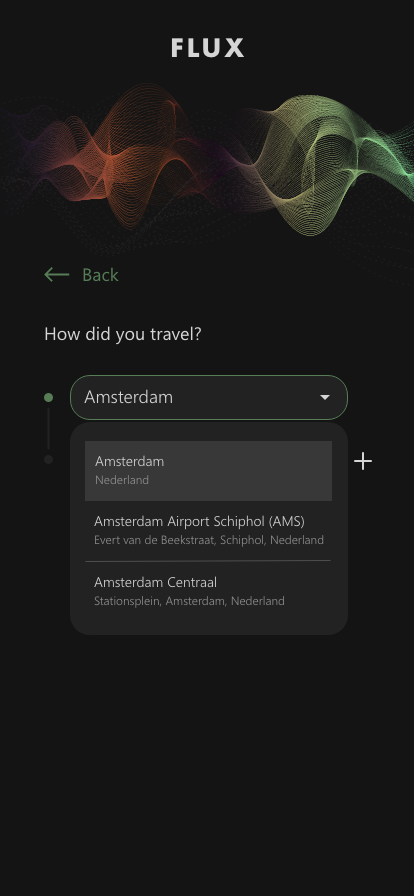The width and height of the screenshot is (414, 896).
Task: Click the grey second-stop dot marker
Action: (x=49, y=459)
